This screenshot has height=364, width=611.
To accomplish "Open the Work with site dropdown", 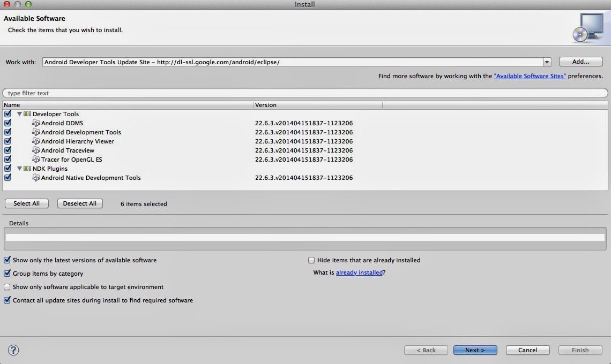I will coord(547,62).
